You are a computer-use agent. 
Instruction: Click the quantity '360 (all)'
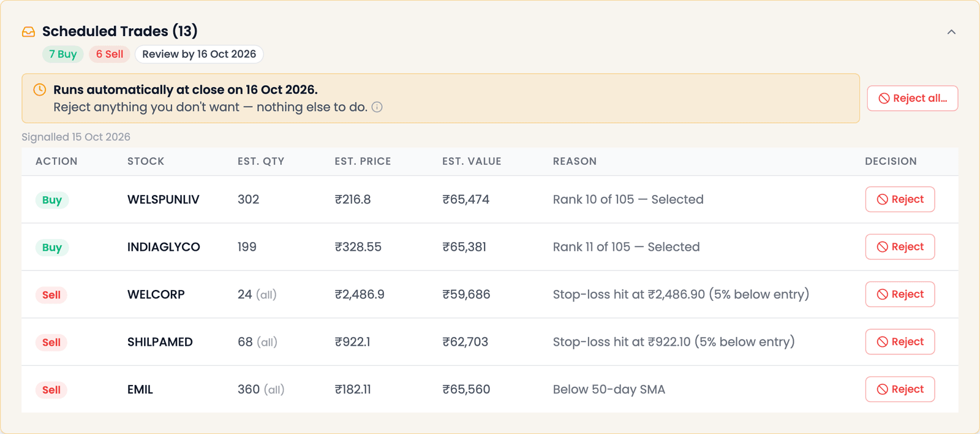pos(261,389)
